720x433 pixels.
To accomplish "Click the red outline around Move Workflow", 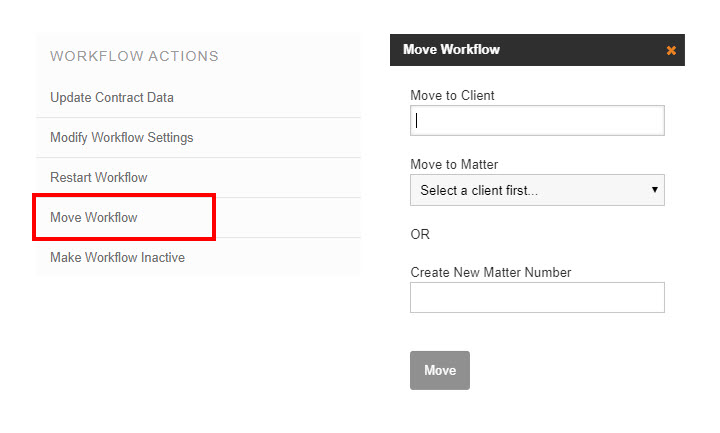I will point(124,197).
